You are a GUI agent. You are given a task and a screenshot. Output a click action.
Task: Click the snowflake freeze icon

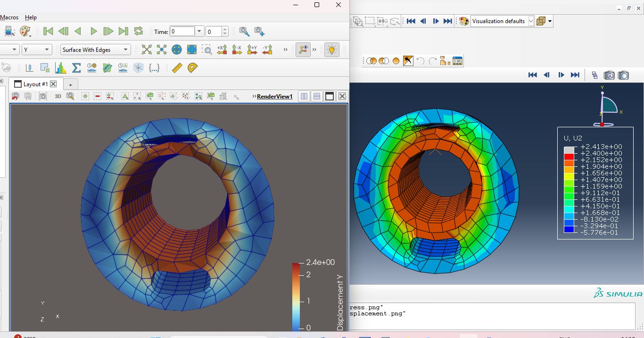coord(138,68)
